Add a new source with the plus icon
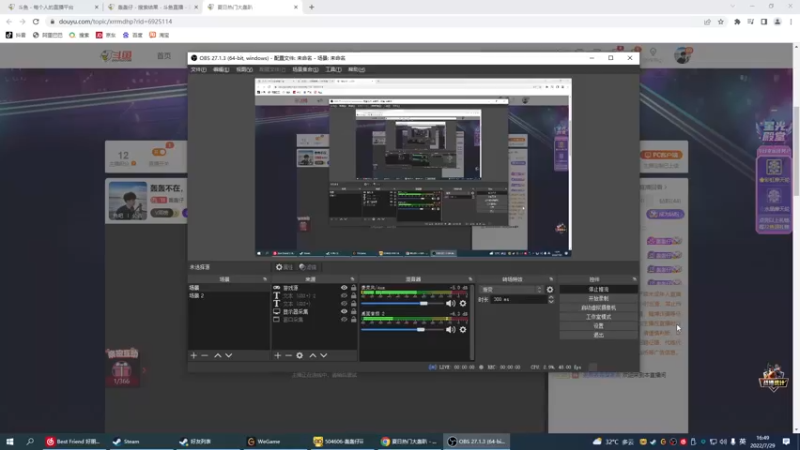The width and height of the screenshot is (800, 450). (278, 355)
